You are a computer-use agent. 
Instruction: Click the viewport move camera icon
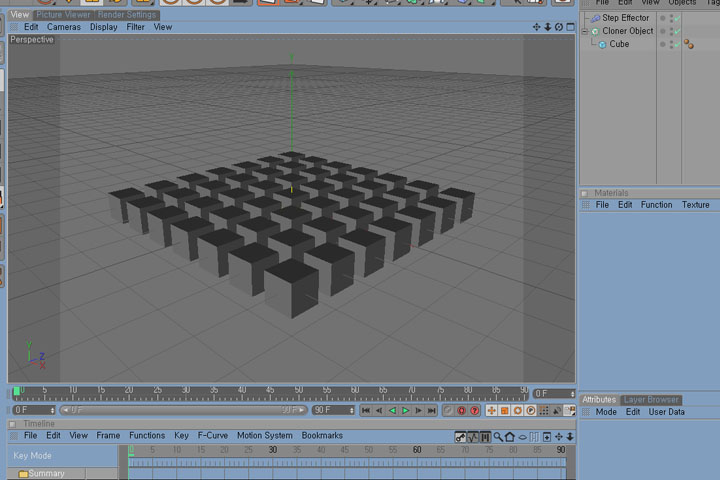536,27
